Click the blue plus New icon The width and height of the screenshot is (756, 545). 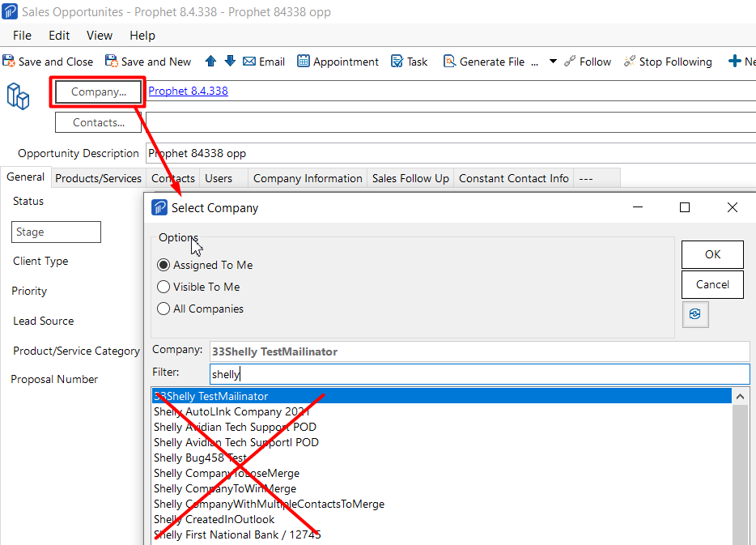coord(734,62)
